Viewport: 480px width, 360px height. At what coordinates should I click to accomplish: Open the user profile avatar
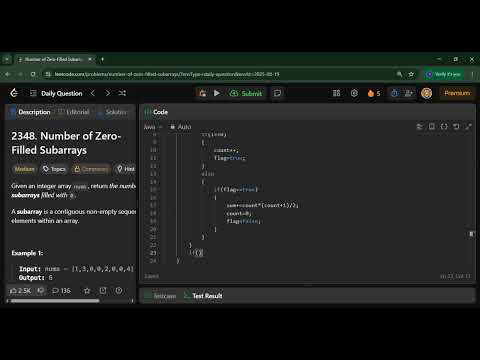pos(427,93)
